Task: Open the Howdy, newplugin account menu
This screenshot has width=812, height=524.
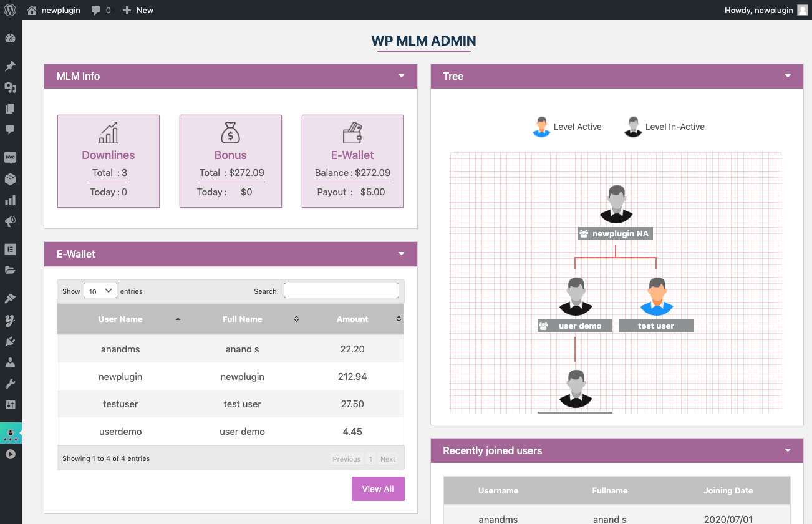Action: click(x=760, y=9)
